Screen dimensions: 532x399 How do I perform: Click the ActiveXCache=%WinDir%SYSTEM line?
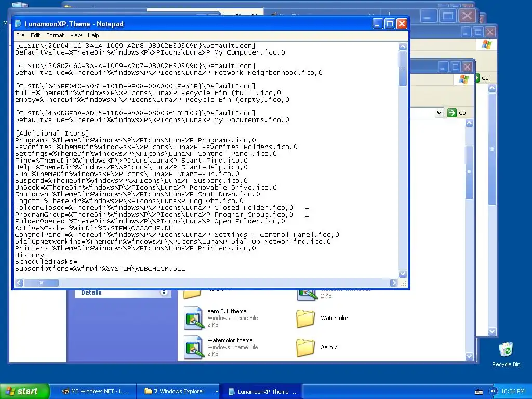click(96, 228)
